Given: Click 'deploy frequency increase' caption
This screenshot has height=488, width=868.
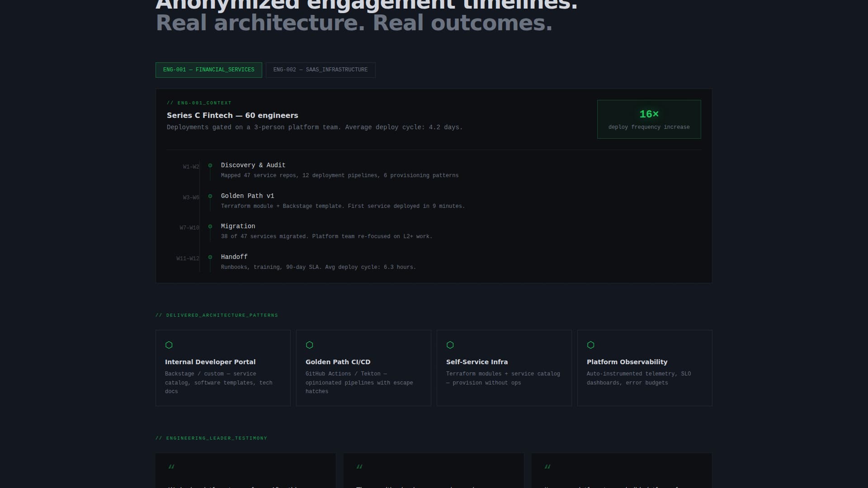Looking at the screenshot, I should coord(649,127).
